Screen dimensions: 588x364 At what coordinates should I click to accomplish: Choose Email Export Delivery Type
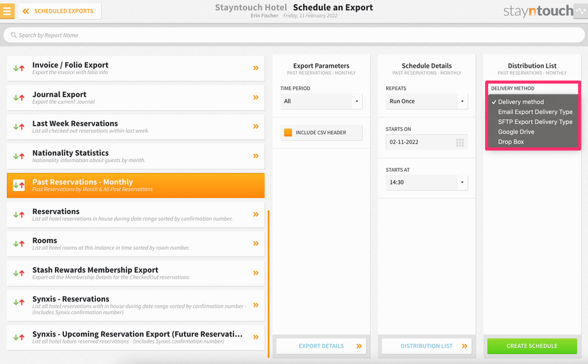click(x=535, y=112)
